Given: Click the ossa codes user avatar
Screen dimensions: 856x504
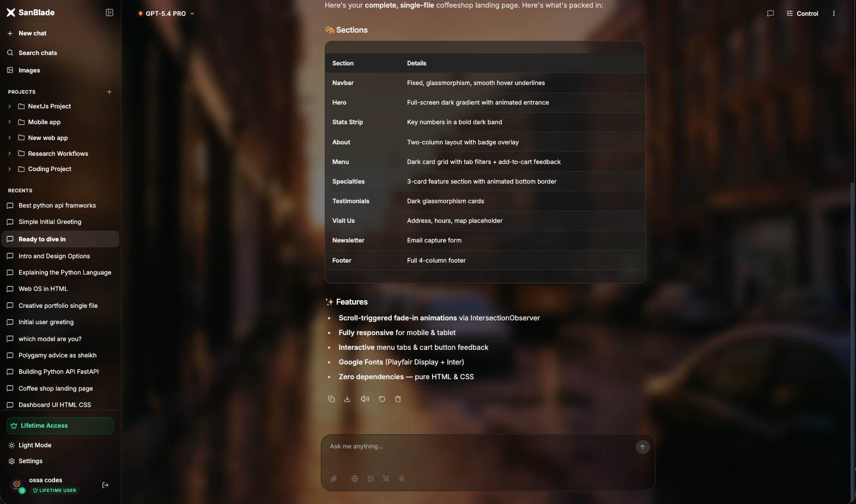Looking at the screenshot, I should (17, 484).
